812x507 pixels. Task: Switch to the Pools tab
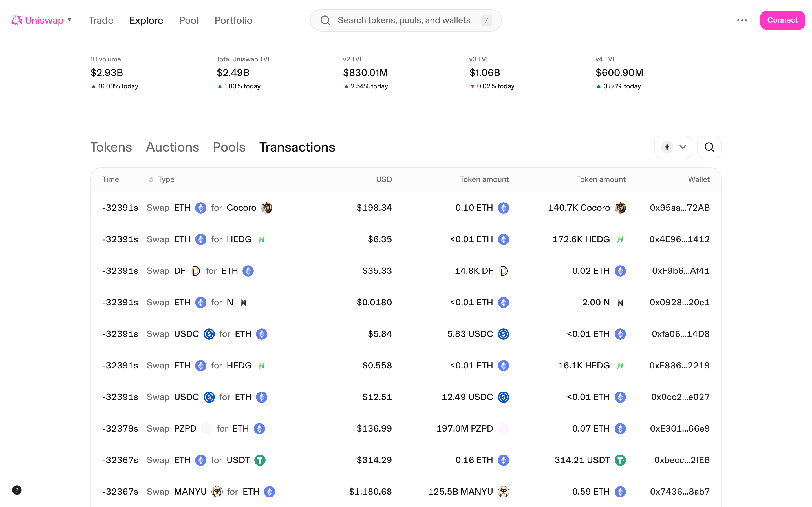tap(229, 147)
